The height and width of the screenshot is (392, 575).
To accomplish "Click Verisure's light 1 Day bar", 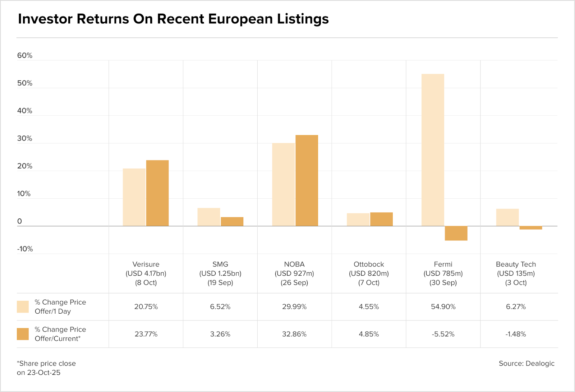I will click(134, 197).
